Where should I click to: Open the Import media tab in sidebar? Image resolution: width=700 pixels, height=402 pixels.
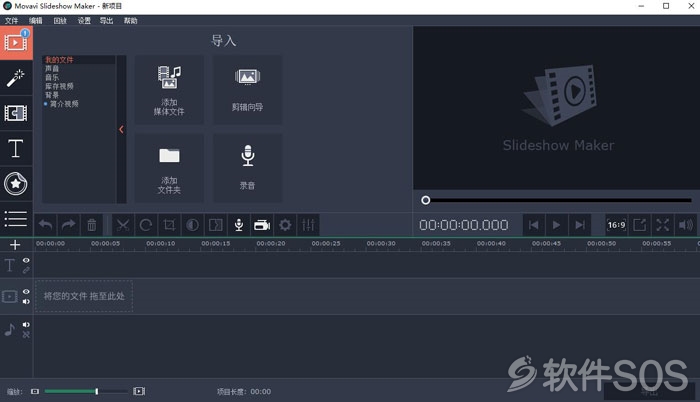tap(16, 42)
